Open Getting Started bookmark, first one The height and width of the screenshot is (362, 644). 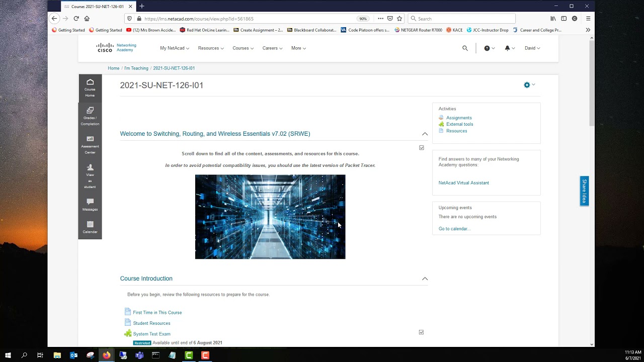68,30
